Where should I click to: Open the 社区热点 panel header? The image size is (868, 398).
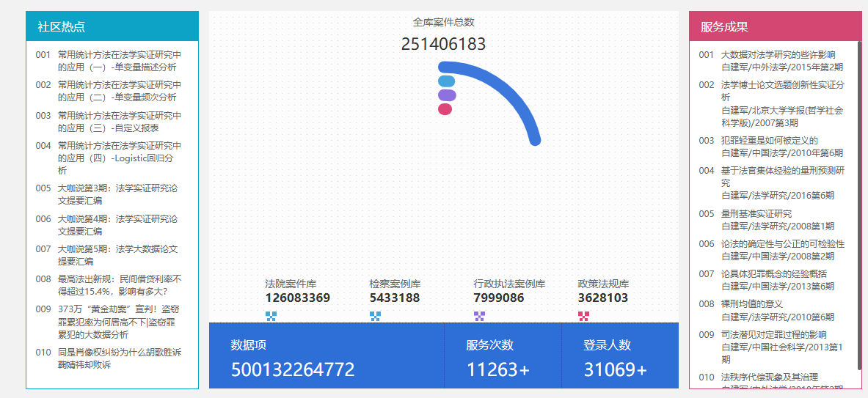tap(61, 27)
